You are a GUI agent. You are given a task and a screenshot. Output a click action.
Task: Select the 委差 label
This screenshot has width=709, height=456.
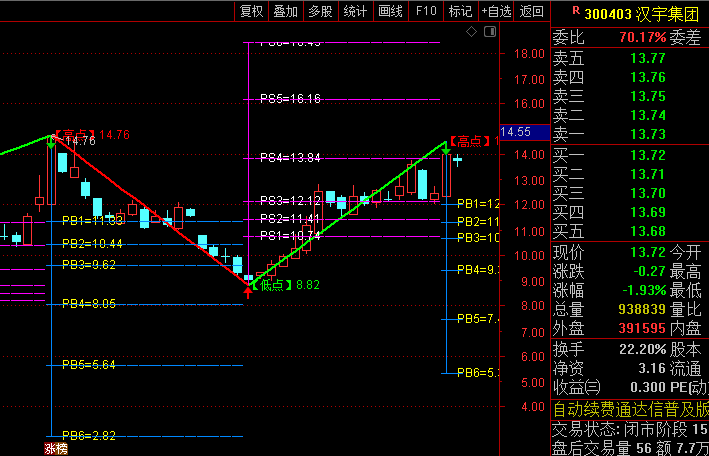pos(685,37)
